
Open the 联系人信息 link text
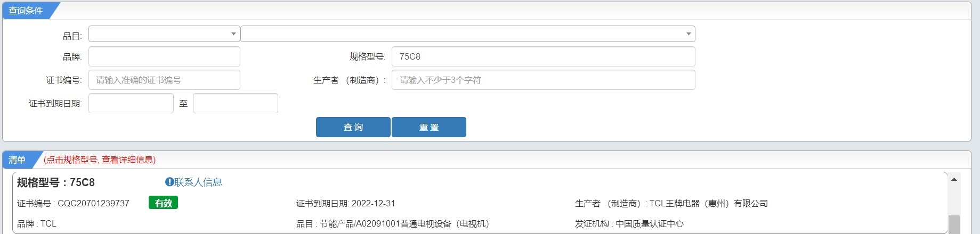pyautogui.click(x=198, y=182)
